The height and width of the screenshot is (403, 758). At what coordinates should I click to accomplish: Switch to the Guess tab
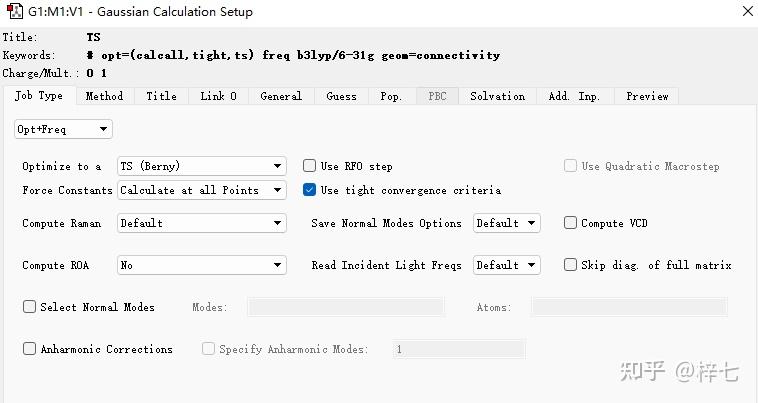pyautogui.click(x=341, y=96)
